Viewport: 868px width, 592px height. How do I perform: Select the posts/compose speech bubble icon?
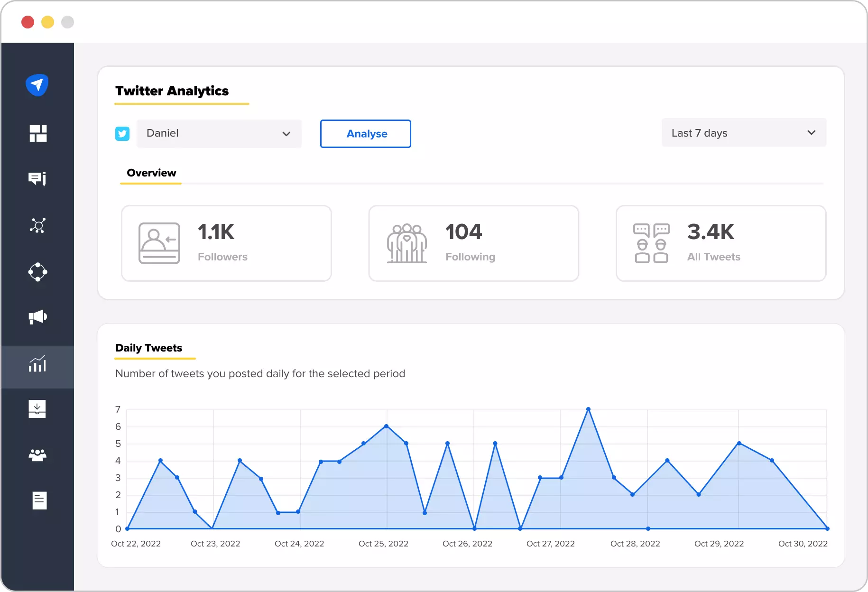38,179
